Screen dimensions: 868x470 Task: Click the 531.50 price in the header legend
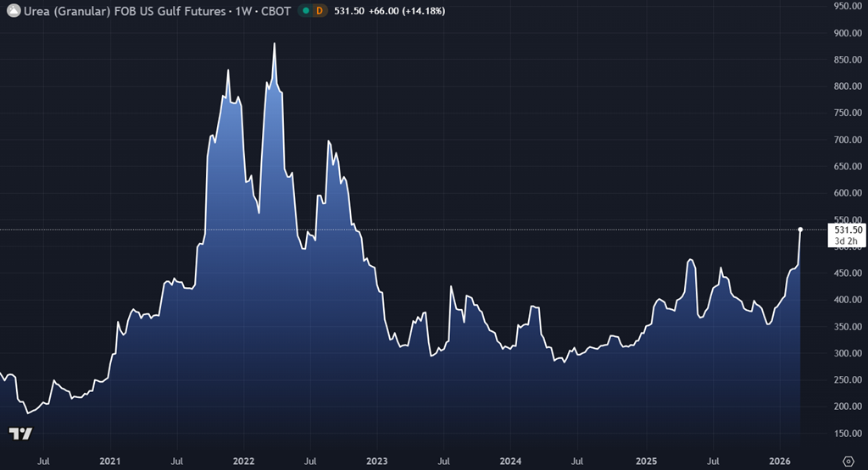click(x=351, y=11)
